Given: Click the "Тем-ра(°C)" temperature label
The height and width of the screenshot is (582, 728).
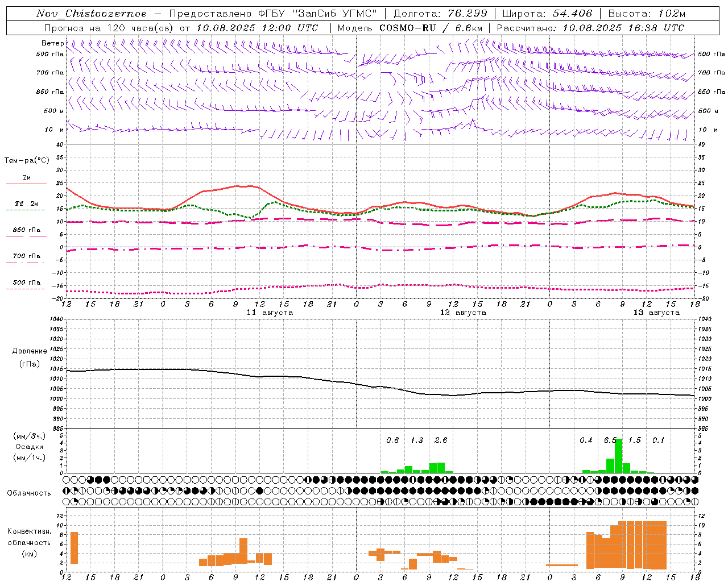Looking at the screenshot, I should point(27,161).
